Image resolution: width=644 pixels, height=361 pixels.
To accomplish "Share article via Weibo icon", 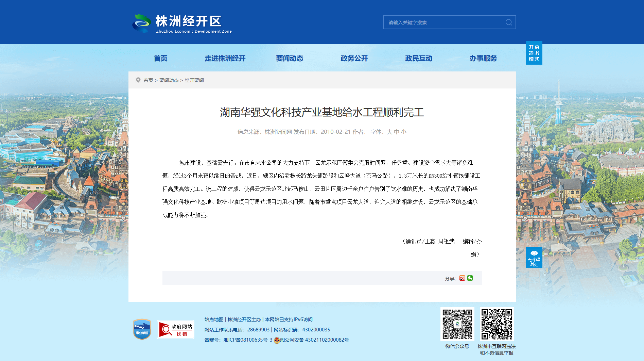I will tap(462, 278).
